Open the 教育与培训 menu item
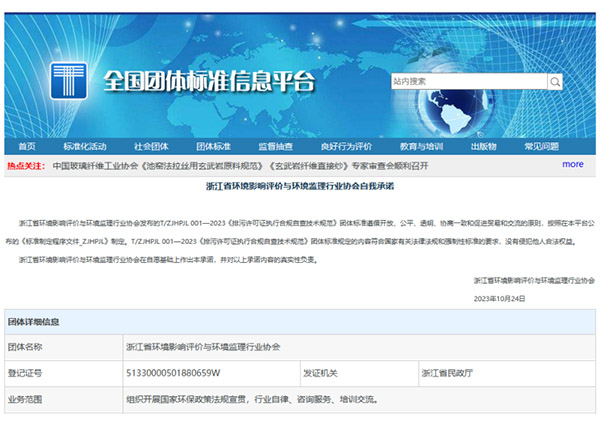Screen dimensions: 600x430 point(421,147)
